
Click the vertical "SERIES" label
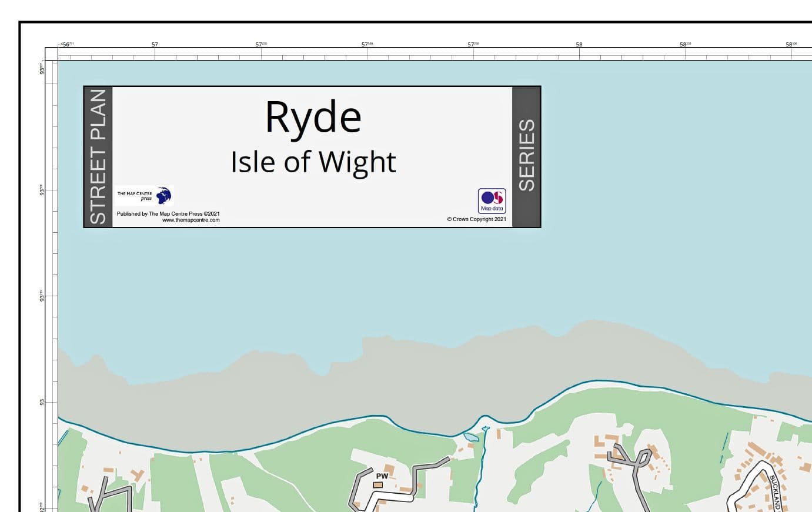pos(526,155)
